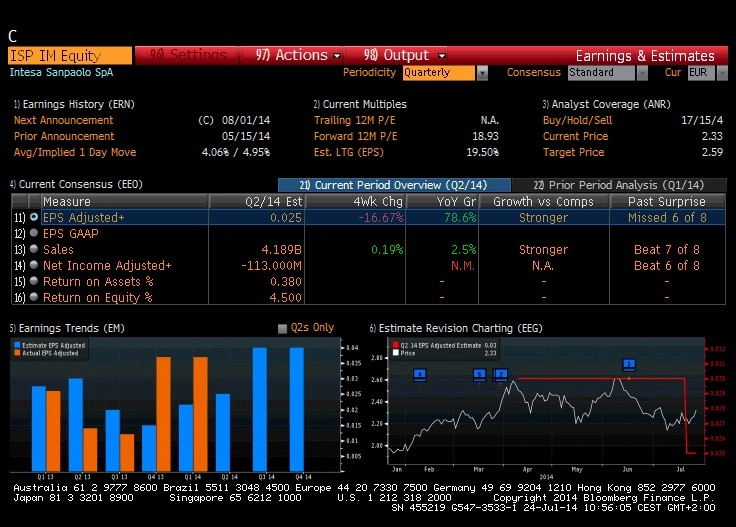Click the "4.189B" sales estimate
Viewport: 736px width, 527px height.
coord(281,250)
